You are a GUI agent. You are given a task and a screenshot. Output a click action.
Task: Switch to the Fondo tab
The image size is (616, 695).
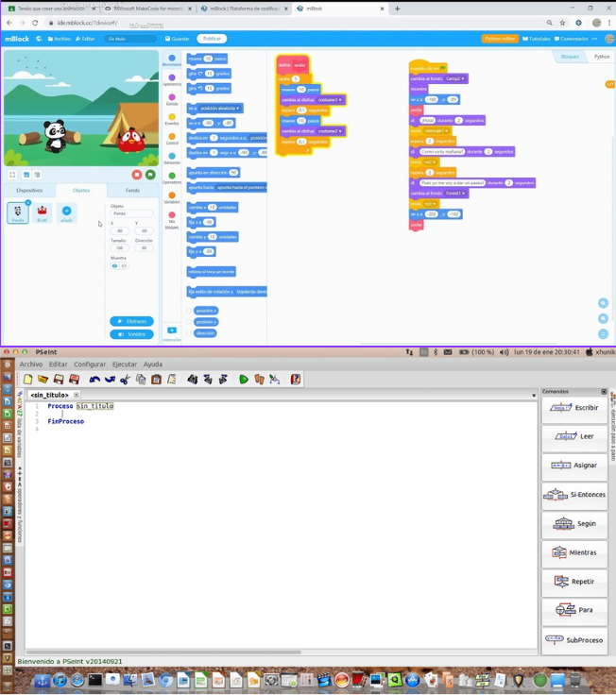[132, 190]
